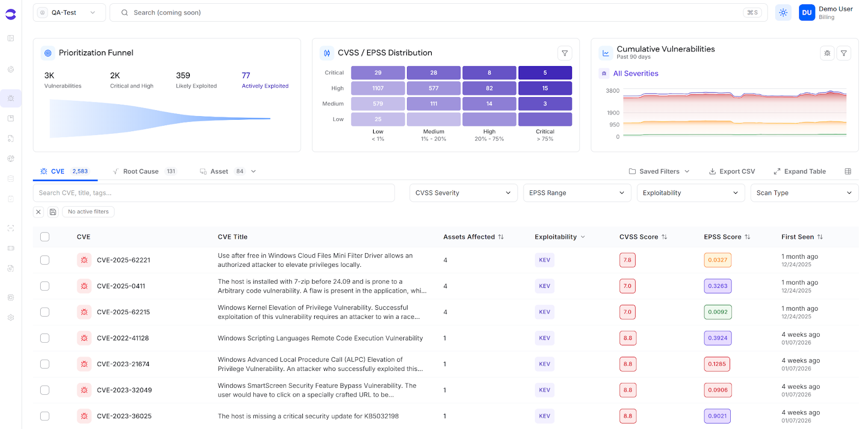Click the Prioritization Funnel target icon
The width and height of the screenshot is (868, 429).
(x=48, y=53)
